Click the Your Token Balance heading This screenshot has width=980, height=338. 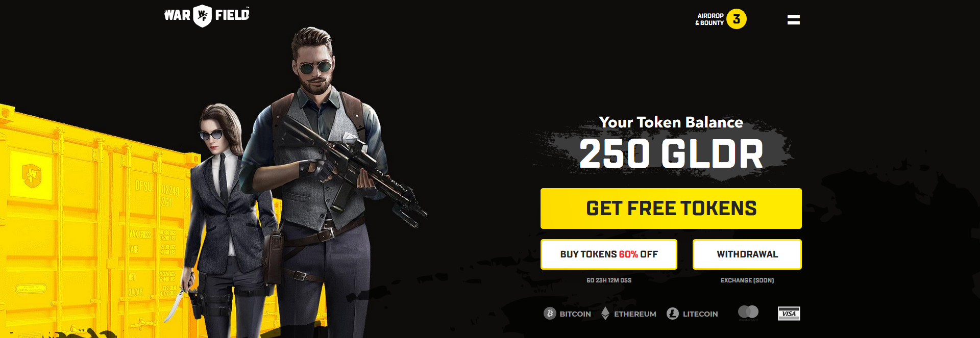click(x=671, y=122)
